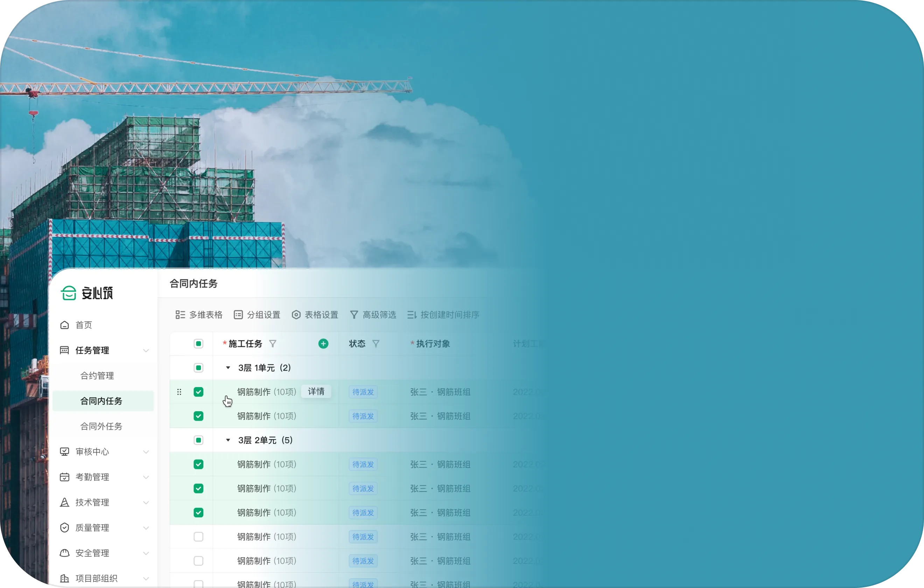Expand the 技术管理 menu chevron

point(146,502)
